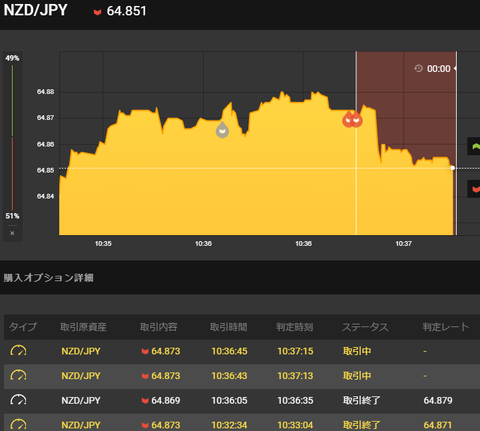Screen dimensions: 480x431
Task: Click the red active trade markers on chart
Action: [x=352, y=119]
